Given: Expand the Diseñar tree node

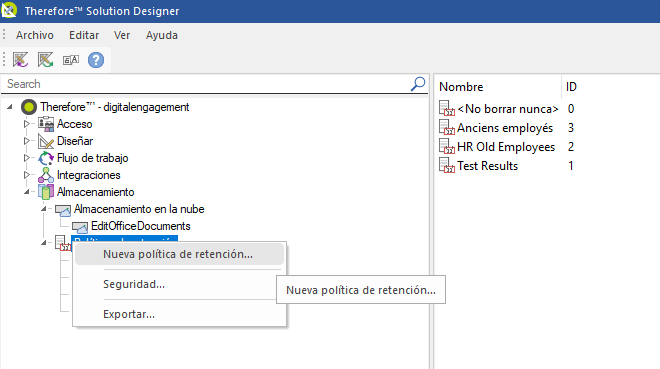Looking at the screenshot, I should click(27, 141).
